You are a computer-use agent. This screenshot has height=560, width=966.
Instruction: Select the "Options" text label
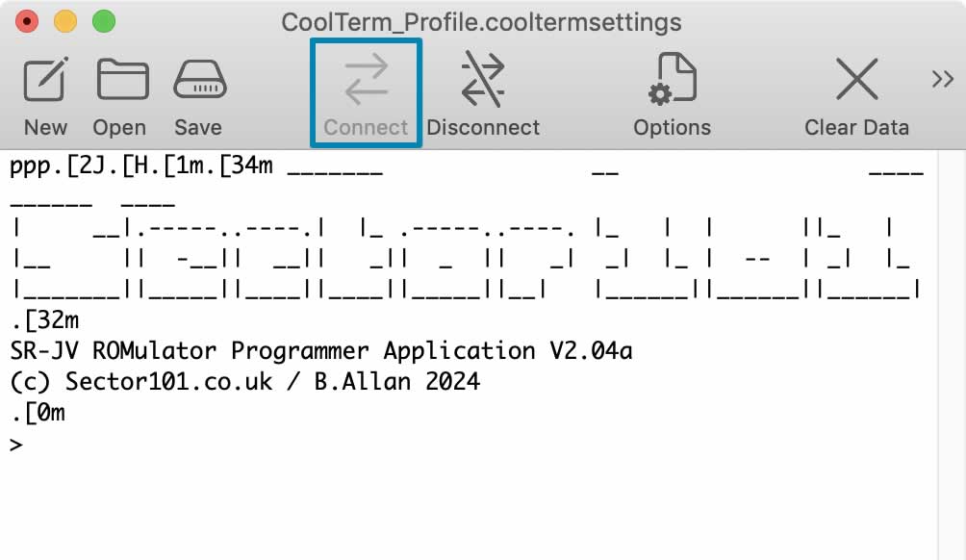click(672, 128)
